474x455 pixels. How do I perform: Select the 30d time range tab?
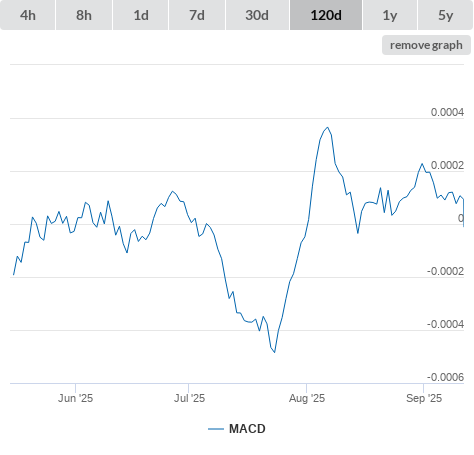pos(257,15)
